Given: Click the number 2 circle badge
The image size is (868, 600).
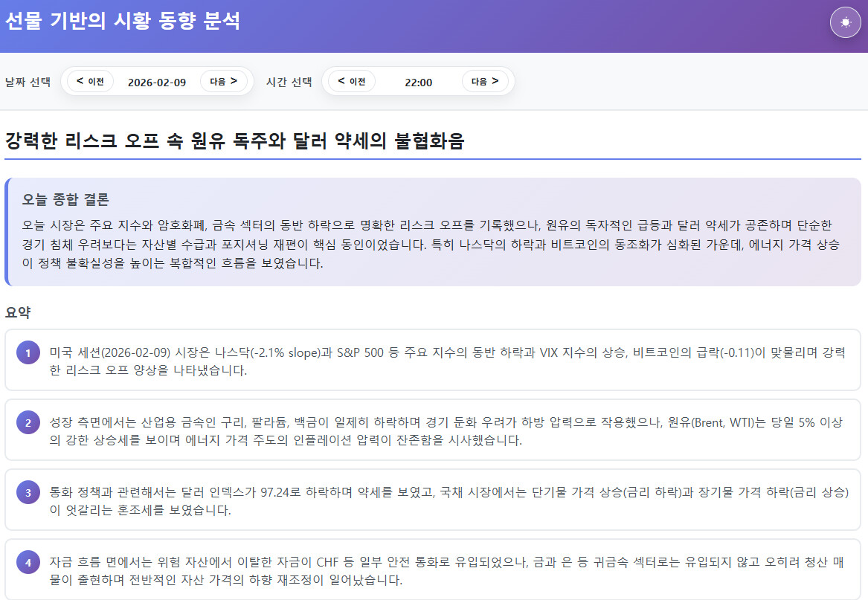Looking at the screenshot, I should [28, 423].
